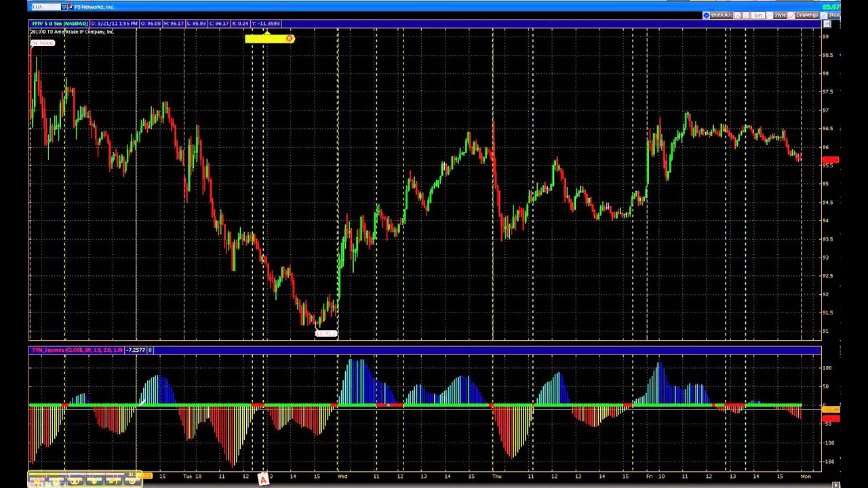
Task: Click the FFIV symbol input field
Action: click(46, 7)
